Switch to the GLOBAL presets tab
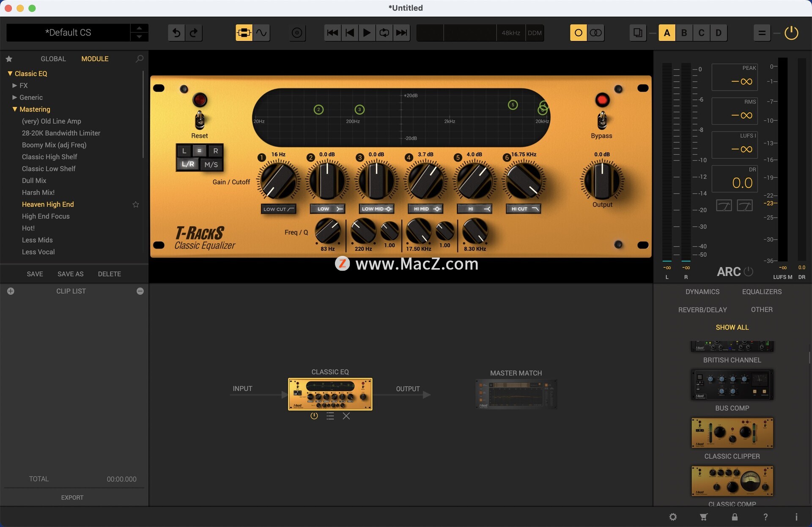The image size is (812, 527). pyautogui.click(x=53, y=59)
